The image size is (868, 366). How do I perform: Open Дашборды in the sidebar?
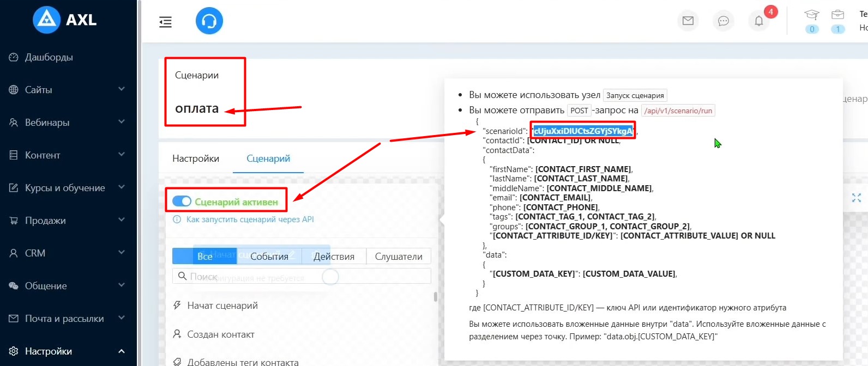coord(49,57)
